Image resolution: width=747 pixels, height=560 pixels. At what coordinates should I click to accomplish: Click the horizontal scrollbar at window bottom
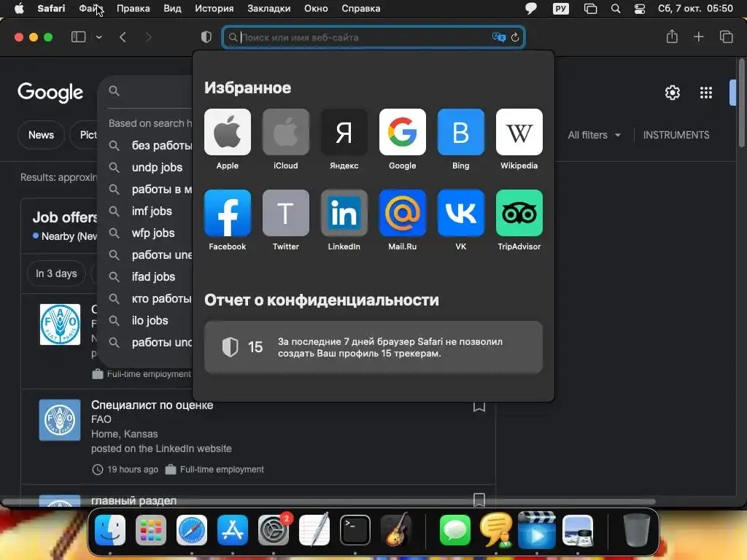329,502
